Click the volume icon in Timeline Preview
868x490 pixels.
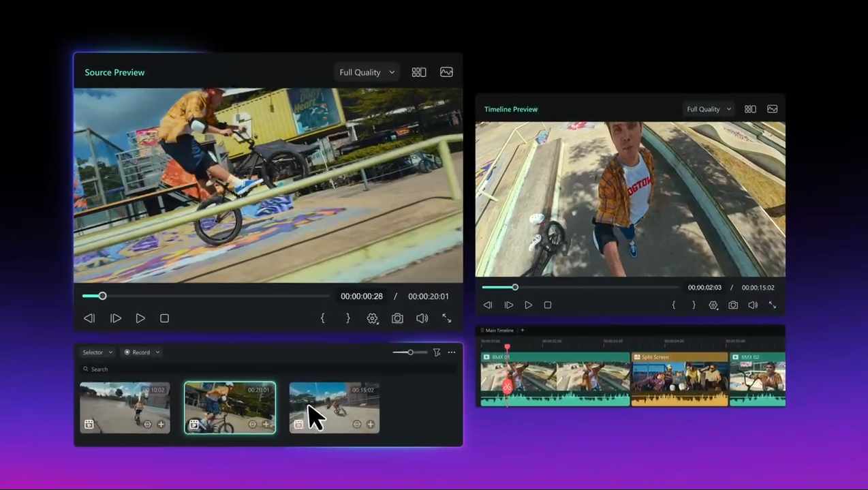click(x=753, y=305)
